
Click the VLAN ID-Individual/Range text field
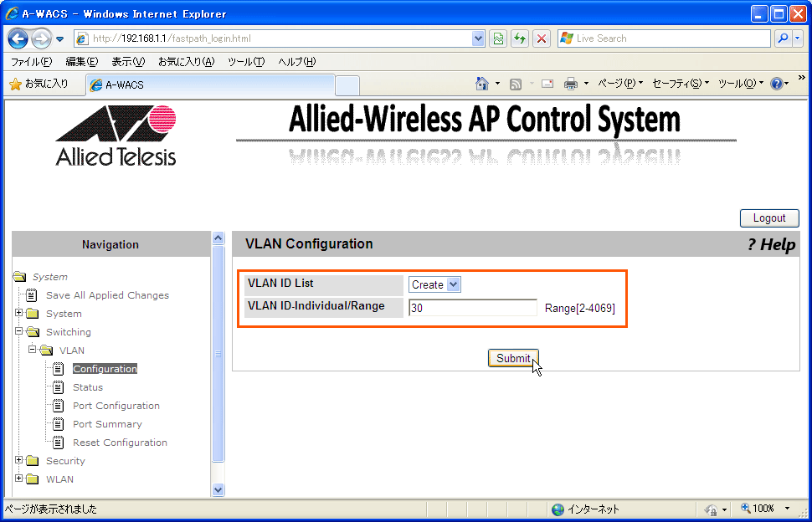473,308
